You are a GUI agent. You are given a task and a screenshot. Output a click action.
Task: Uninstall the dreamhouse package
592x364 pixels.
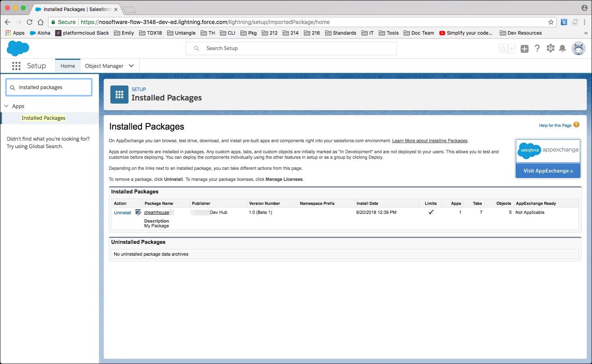tap(122, 213)
